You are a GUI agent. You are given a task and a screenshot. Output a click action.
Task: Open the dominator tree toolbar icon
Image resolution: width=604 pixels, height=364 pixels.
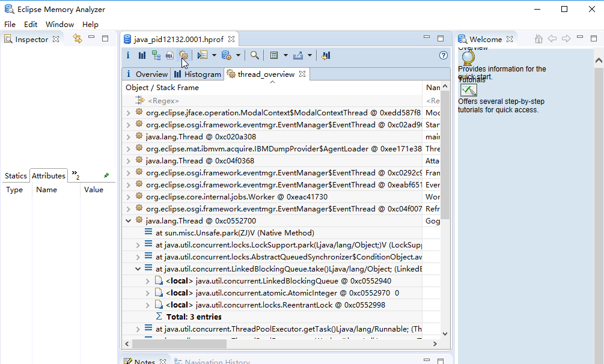(156, 55)
